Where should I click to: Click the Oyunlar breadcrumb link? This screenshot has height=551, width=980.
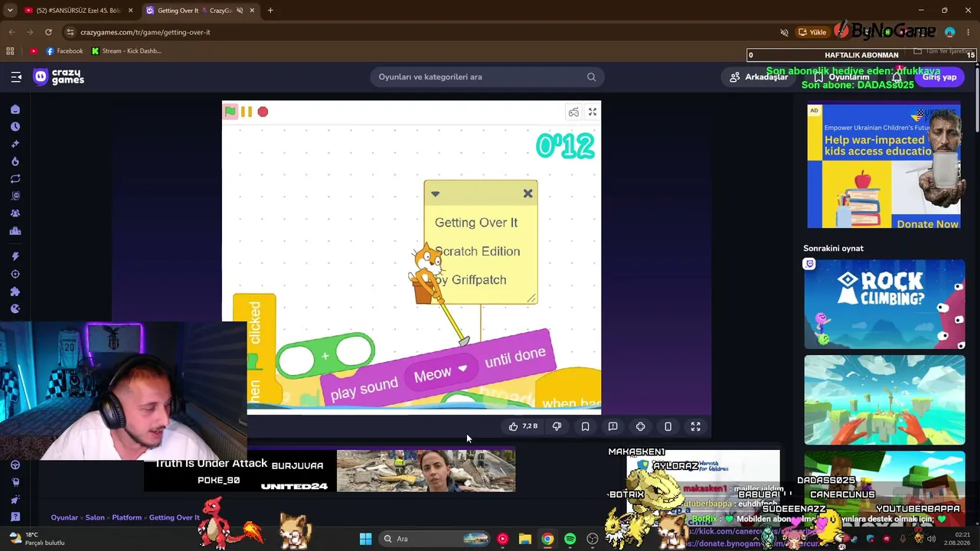point(64,517)
